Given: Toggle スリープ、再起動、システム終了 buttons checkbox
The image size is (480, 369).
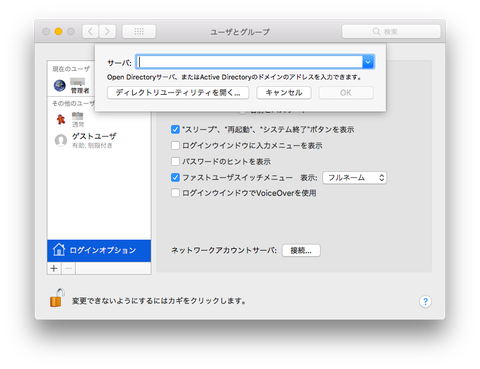Looking at the screenshot, I should [175, 129].
